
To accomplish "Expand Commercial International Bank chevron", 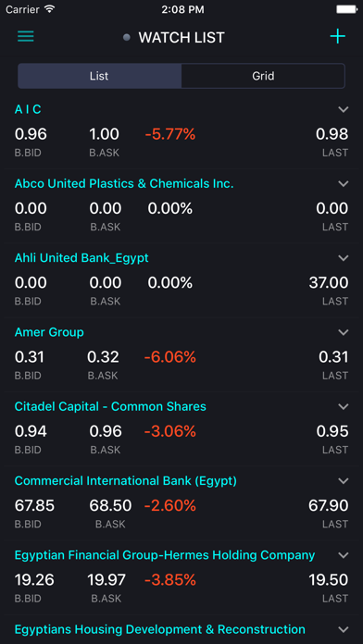I will tap(344, 480).
